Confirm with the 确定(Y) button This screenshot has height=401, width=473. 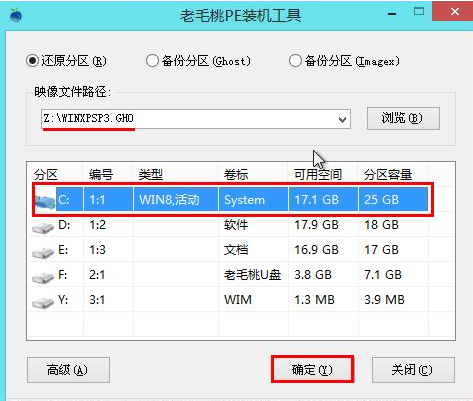(x=312, y=370)
